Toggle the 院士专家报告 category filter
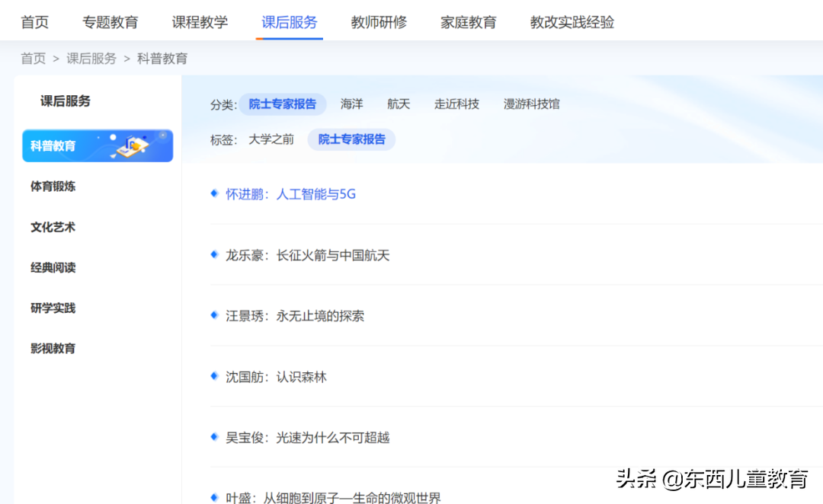The image size is (823, 504). coord(283,104)
